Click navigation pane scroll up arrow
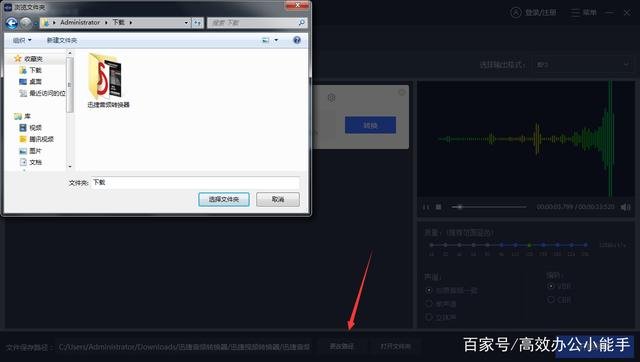 (70, 53)
